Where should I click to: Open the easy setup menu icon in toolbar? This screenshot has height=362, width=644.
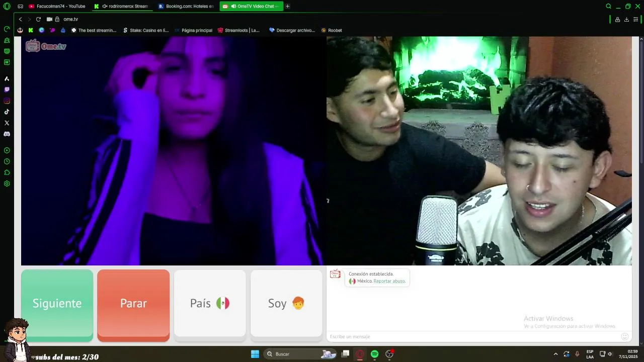tap(635, 19)
